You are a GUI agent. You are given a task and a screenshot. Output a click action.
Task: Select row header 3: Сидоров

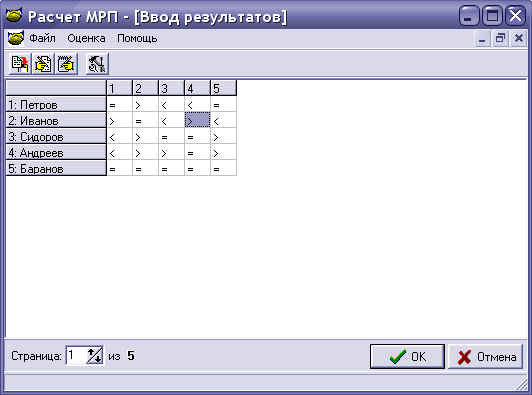(x=56, y=136)
